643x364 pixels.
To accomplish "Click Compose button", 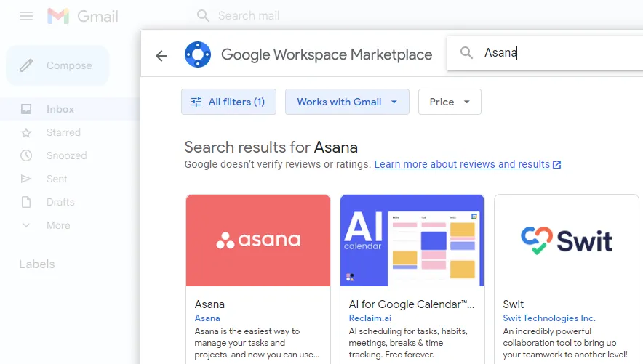I will tap(57, 65).
